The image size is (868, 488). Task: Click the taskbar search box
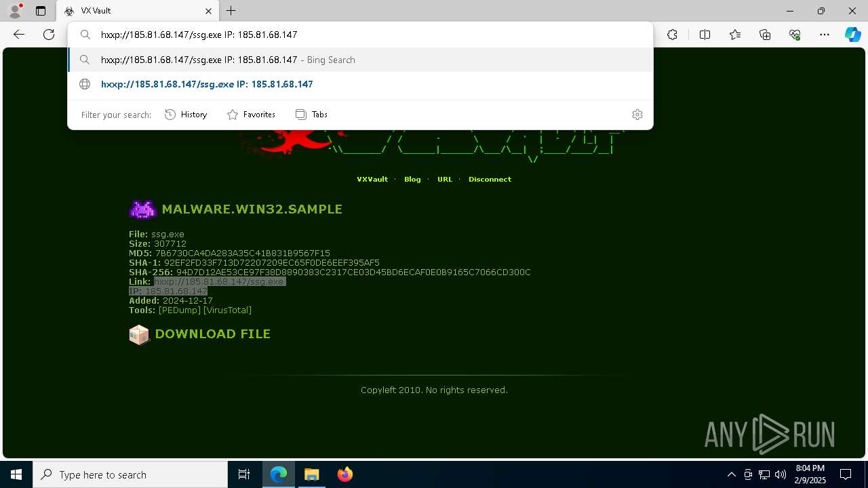pos(130,474)
